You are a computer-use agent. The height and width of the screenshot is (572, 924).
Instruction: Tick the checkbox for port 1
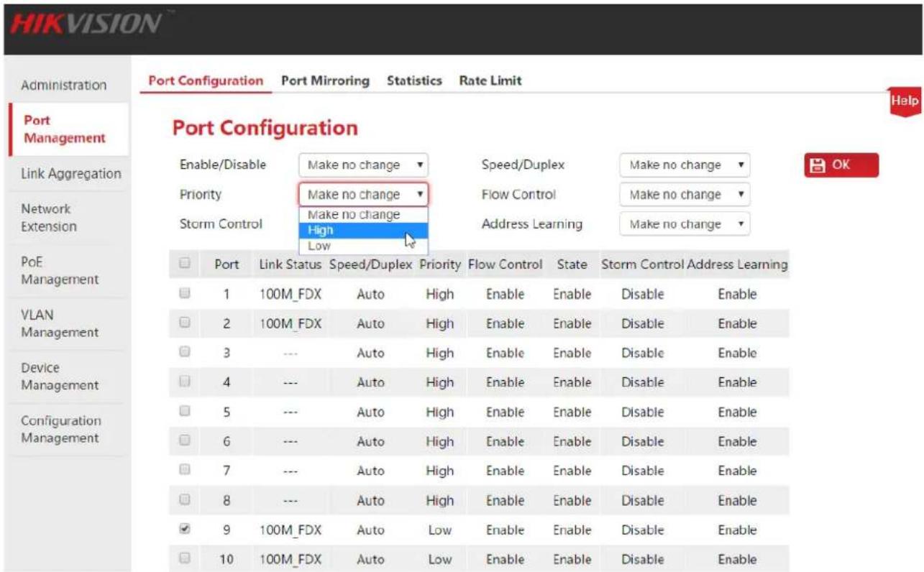pos(183,293)
